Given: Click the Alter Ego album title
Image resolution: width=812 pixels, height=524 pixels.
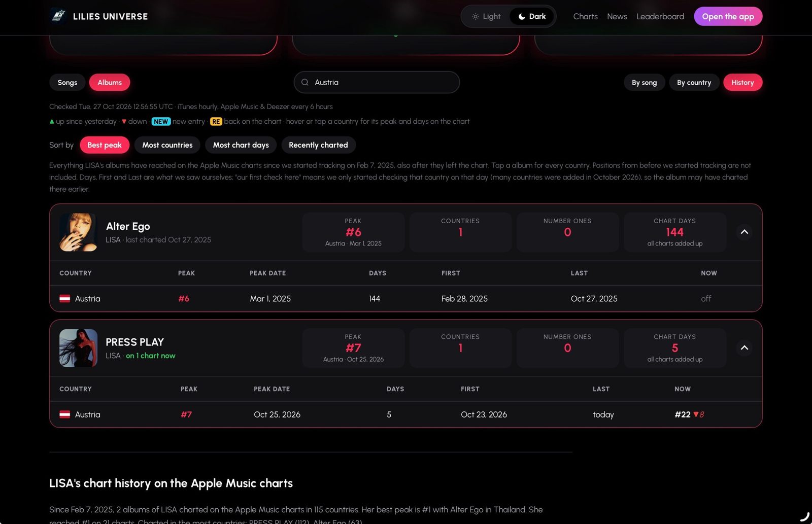Looking at the screenshot, I should click(128, 226).
